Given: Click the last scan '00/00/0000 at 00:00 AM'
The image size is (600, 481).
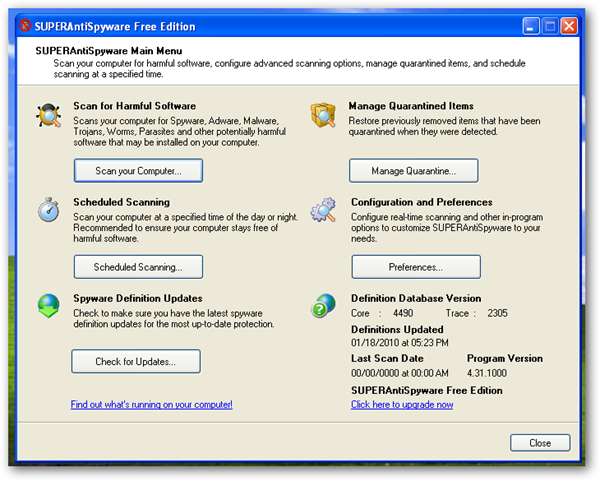Looking at the screenshot, I should (x=400, y=373).
